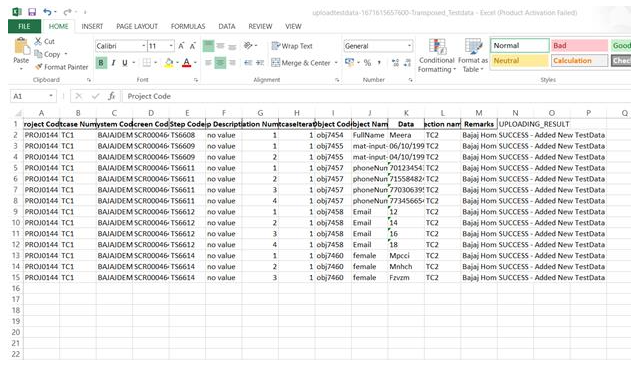637x373 pixels.
Task: Switch to the VIEW tab
Action: (x=293, y=26)
